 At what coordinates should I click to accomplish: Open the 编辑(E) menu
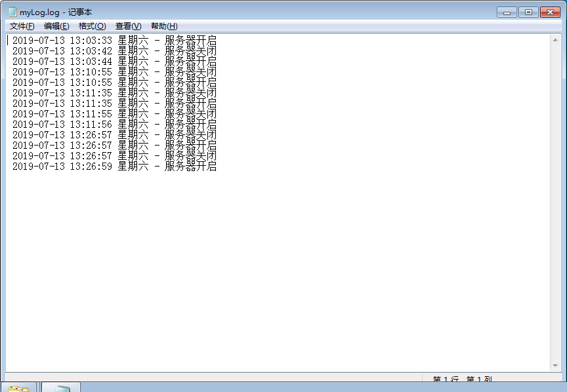(x=56, y=26)
